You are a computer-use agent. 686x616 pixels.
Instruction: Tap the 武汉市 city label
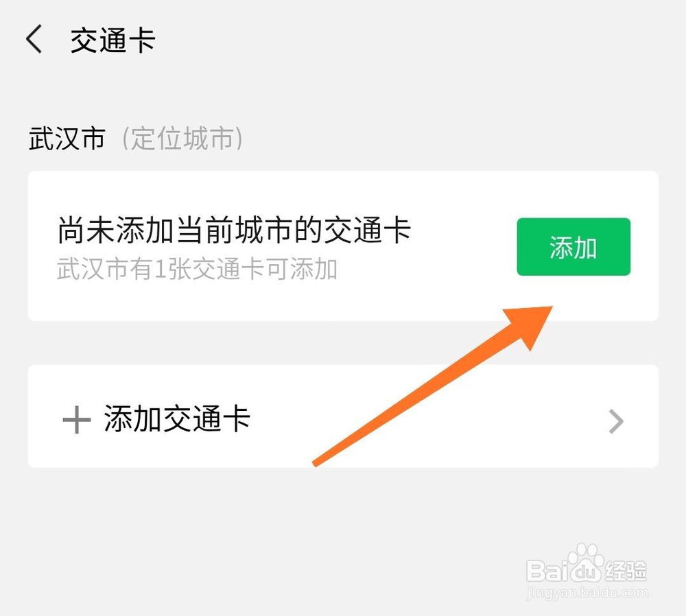click(x=67, y=139)
